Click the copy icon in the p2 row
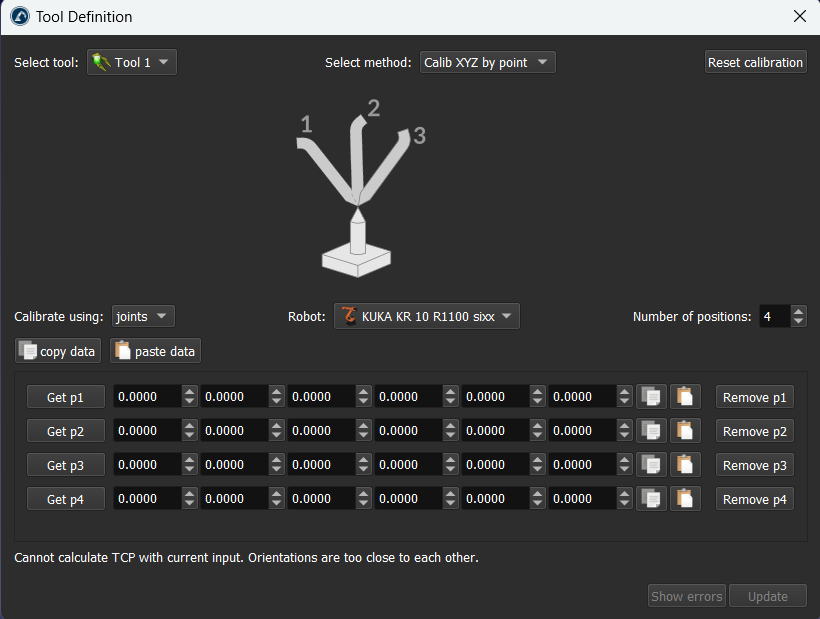The height and width of the screenshot is (619, 820). (x=651, y=431)
